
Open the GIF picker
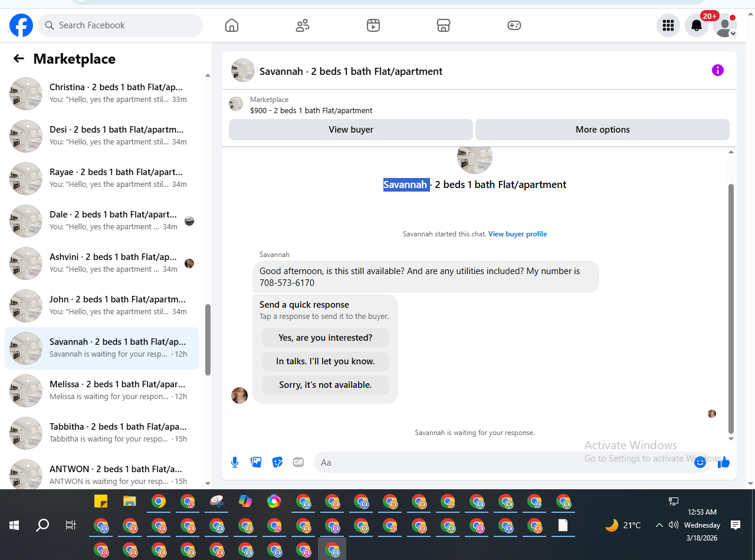tap(298, 462)
